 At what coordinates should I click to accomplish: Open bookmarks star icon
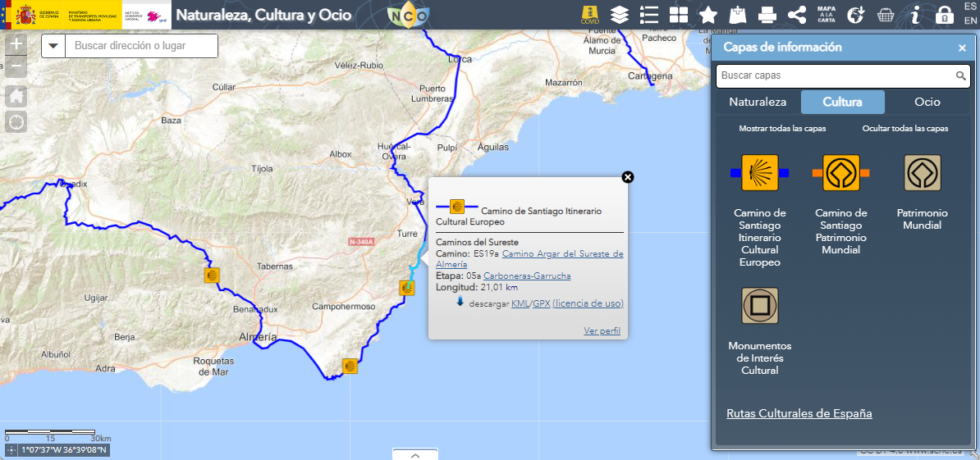tap(708, 15)
